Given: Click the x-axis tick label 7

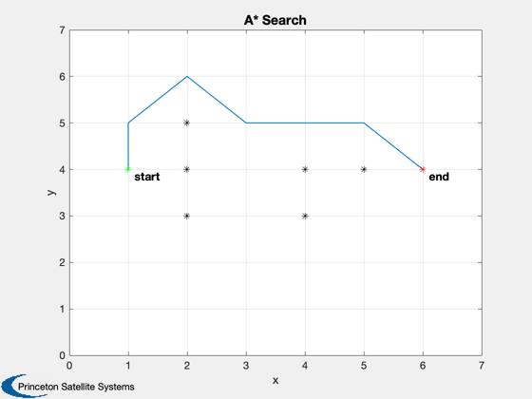Looking at the screenshot, I should click(x=482, y=366).
